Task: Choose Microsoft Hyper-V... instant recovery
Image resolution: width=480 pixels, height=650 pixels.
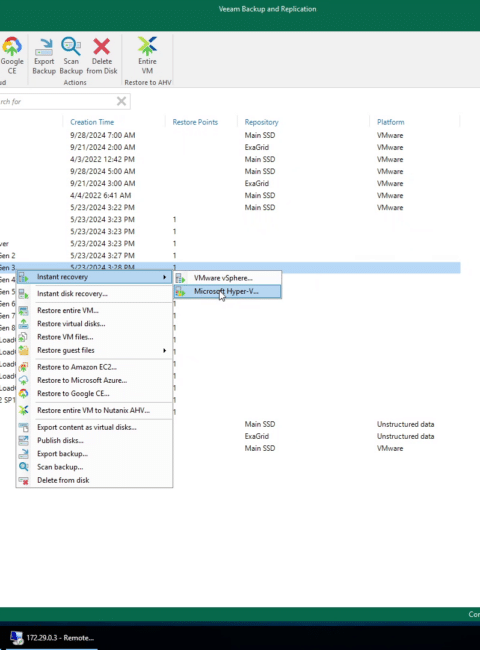Action: click(x=227, y=291)
